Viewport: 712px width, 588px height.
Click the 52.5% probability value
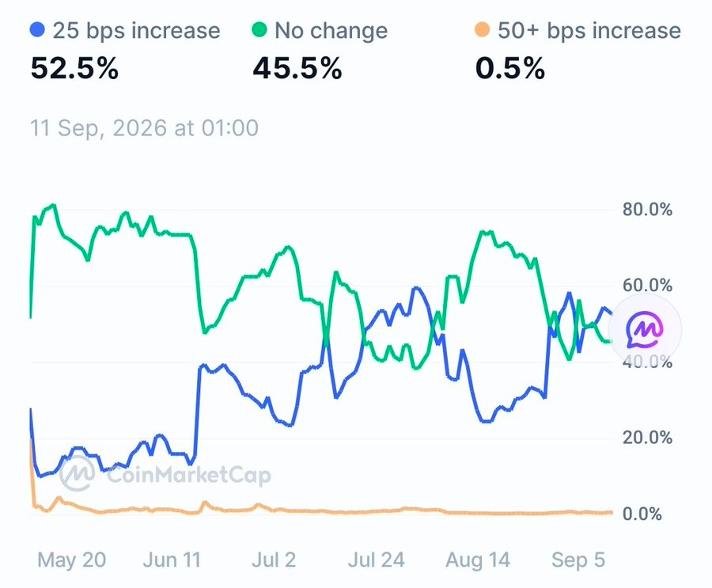(74, 69)
